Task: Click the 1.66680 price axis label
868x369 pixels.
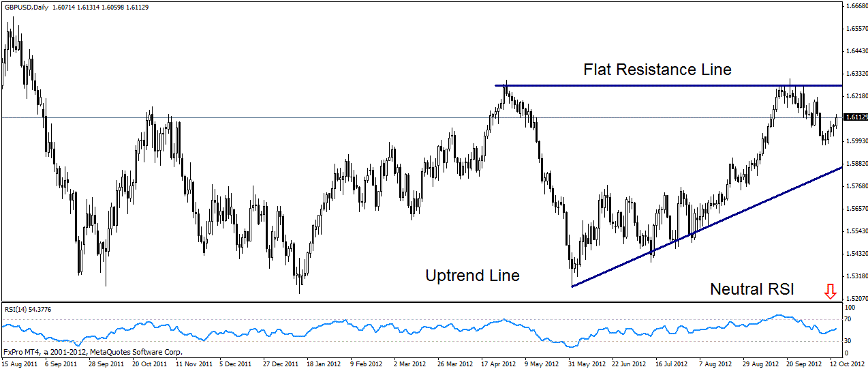Action: (x=856, y=5)
